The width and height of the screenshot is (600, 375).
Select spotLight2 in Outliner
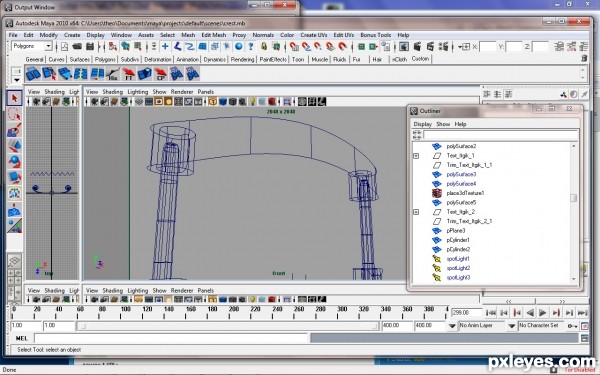click(458, 268)
